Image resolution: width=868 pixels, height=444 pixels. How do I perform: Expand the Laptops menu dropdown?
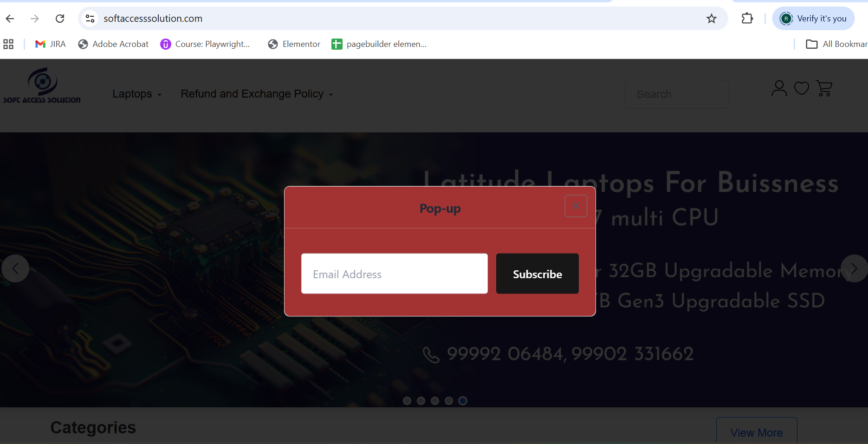[x=137, y=94]
